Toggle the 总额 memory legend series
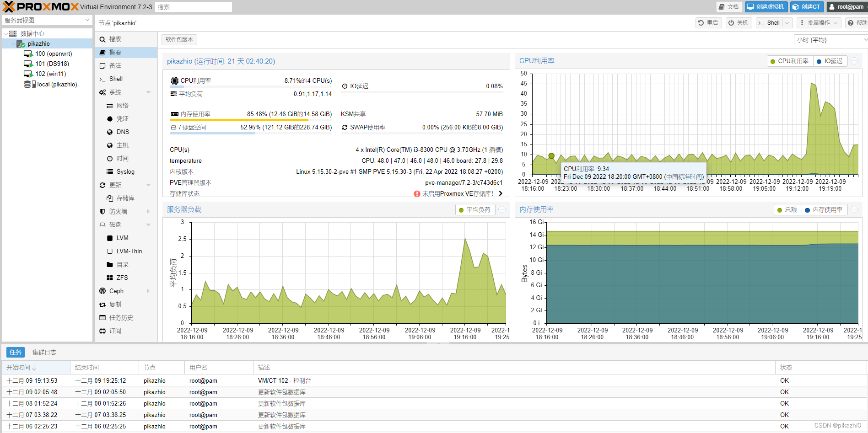Viewport: 868px width, 433px height. (787, 210)
